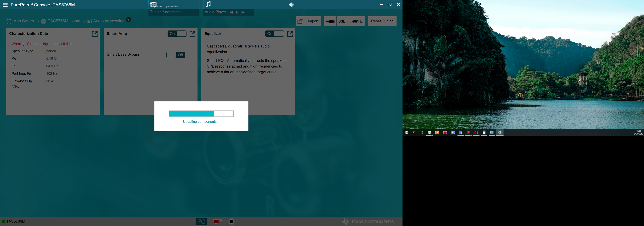Open Smart Amp panel in full view

pyautogui.click(x=193, y=34)
